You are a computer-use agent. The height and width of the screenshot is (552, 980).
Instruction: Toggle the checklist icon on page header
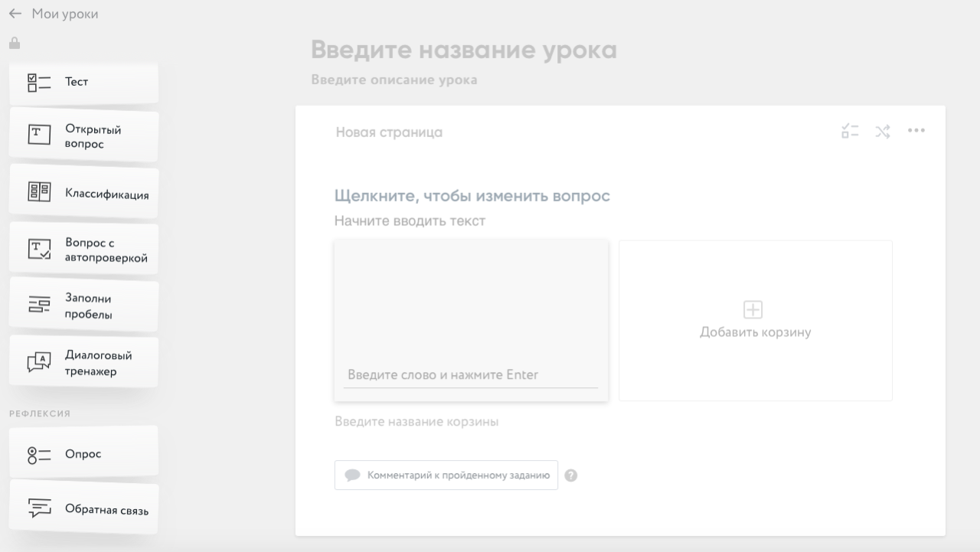click(850, 131)
